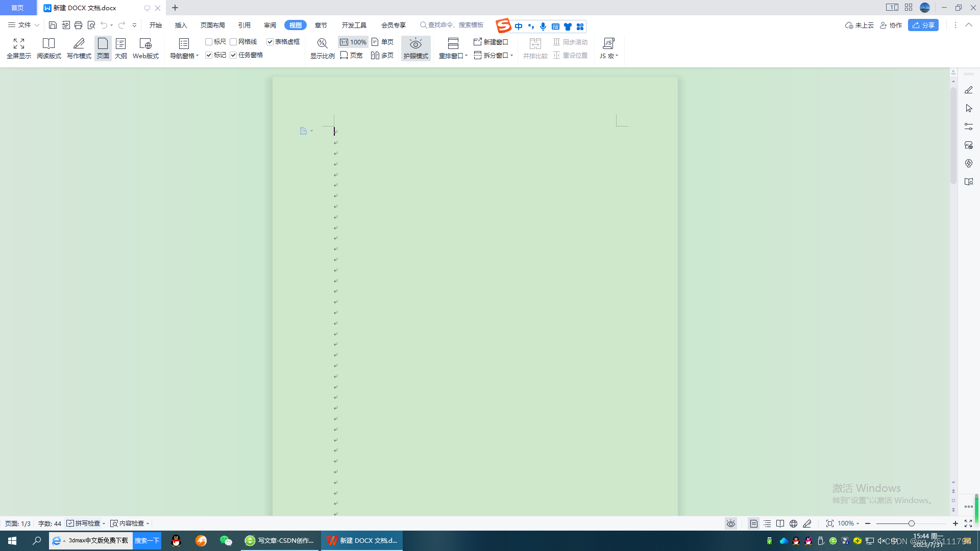This screenshot has width=980, height=551.
Task: Switch to 页面布局 page layout tab
Action: click(212, 25)
